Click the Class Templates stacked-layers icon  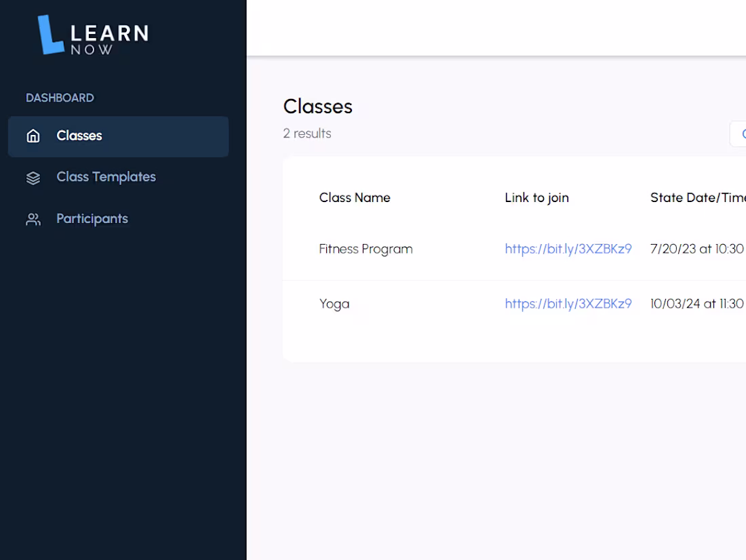33,178
